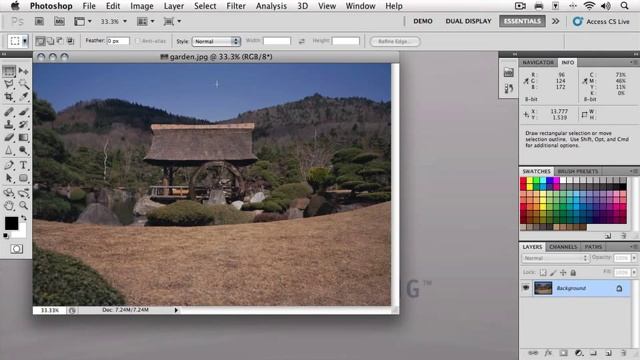
Task: Toggle lock all icon in Layers panel
Action: (x=573, y=272)
